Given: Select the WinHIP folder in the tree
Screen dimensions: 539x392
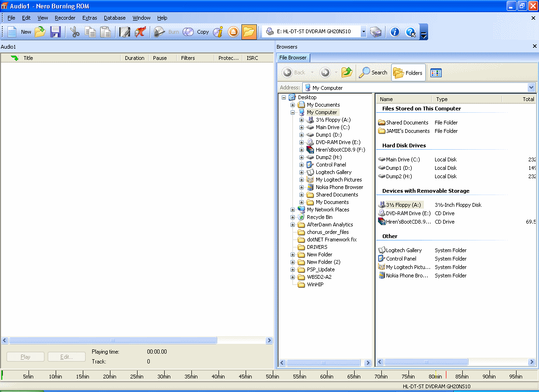Looking at the screenshot, I should (x=315, y=284).
